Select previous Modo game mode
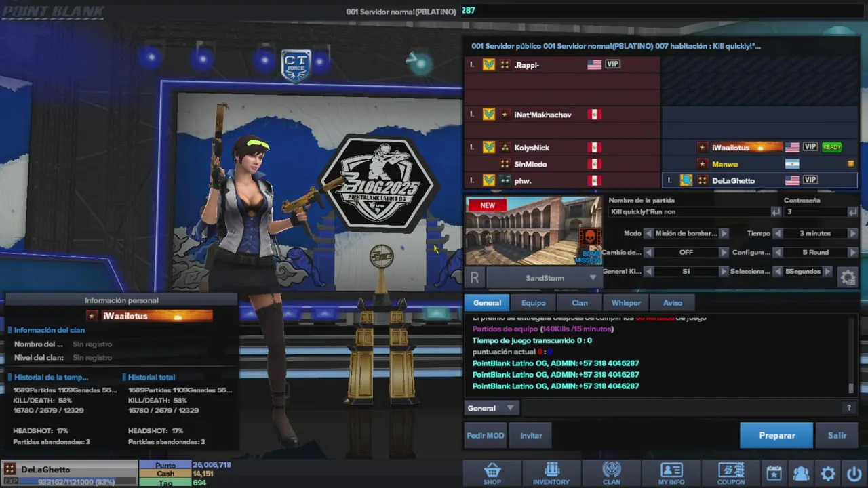This screenshot has height=488, width=868. tap(648, 233)
